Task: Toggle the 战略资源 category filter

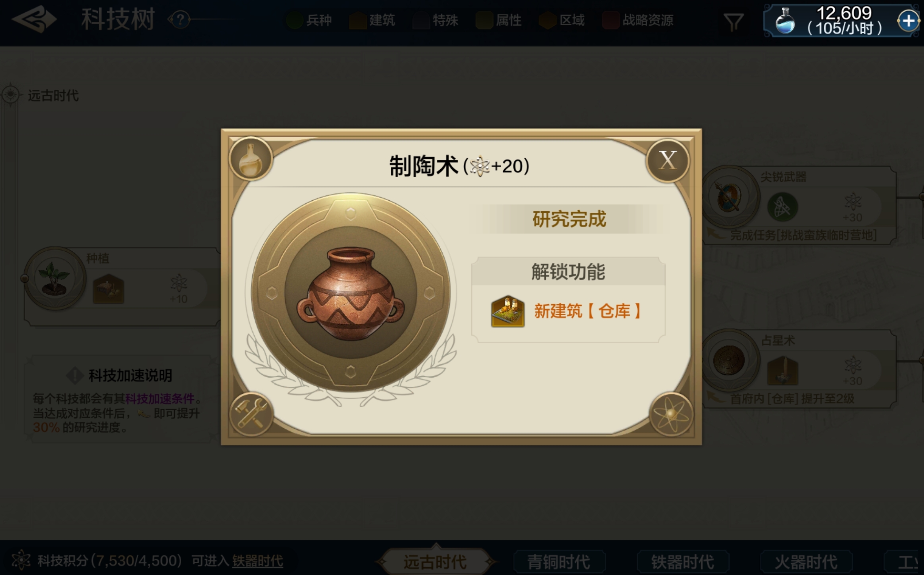Action: pyautogui.click(x=638, y=20)
